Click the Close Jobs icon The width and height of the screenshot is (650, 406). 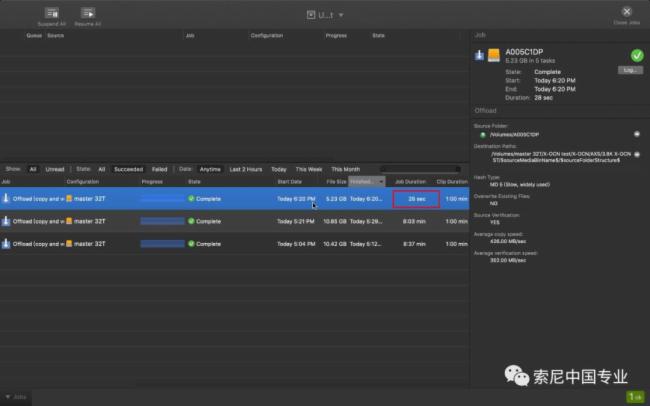coord(627,11)
